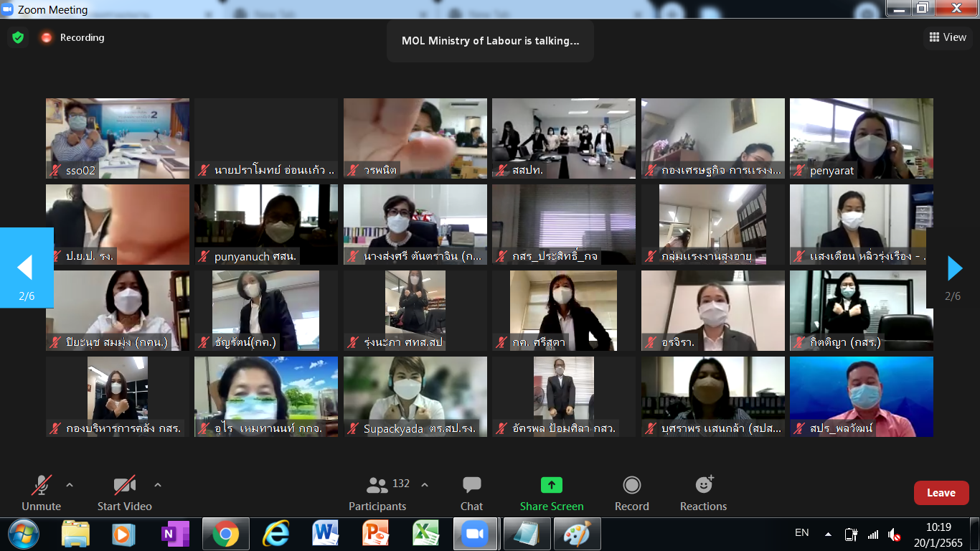Expand audio options arrow beside Unmute
This screenshot has width=980, height=551.
70,485
